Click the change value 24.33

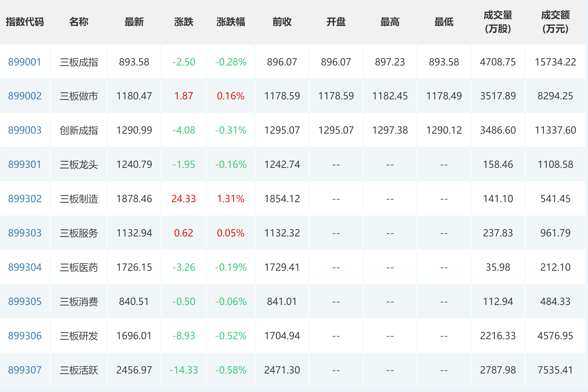pyautogui.click(x=184, y=199)
